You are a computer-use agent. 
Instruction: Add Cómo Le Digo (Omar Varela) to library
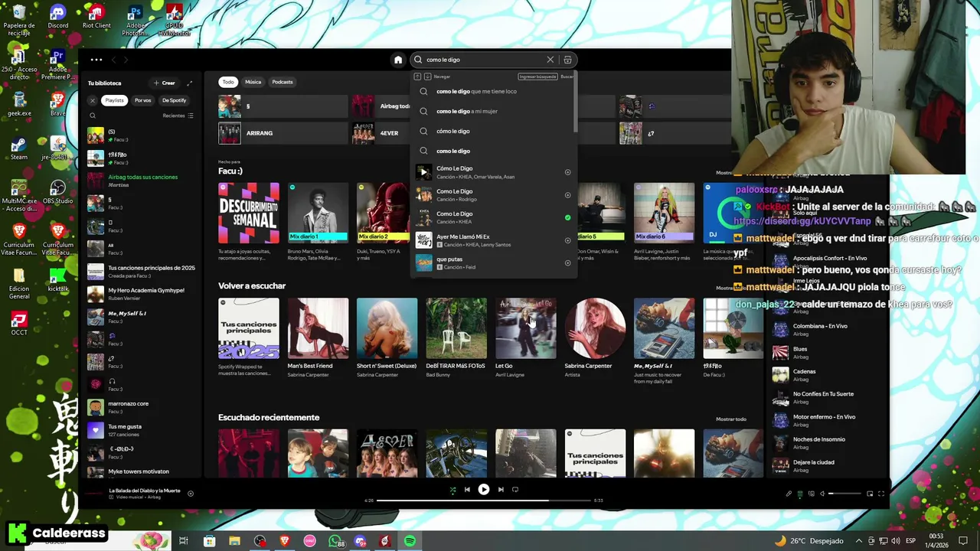[567, 172]
